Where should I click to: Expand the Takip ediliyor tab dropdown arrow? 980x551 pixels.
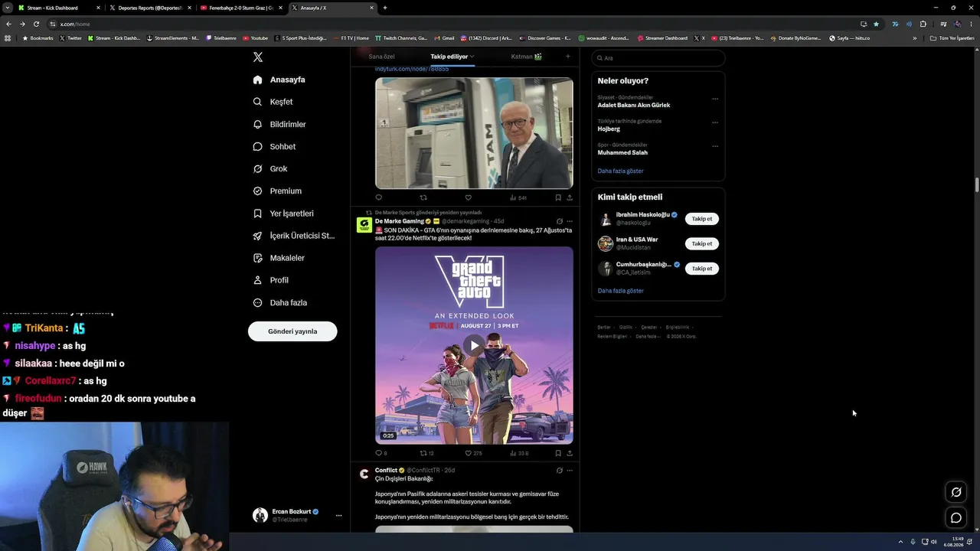[x=472, y=57]
